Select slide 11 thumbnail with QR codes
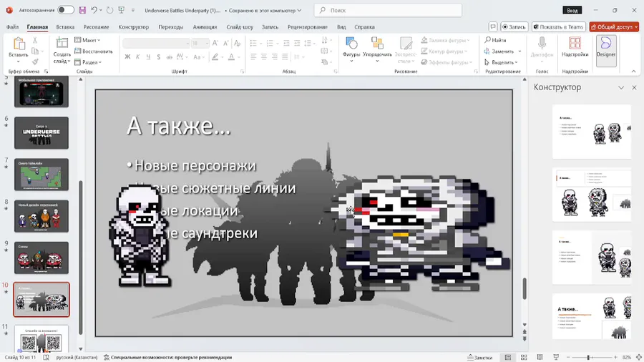 pos(42,339)
